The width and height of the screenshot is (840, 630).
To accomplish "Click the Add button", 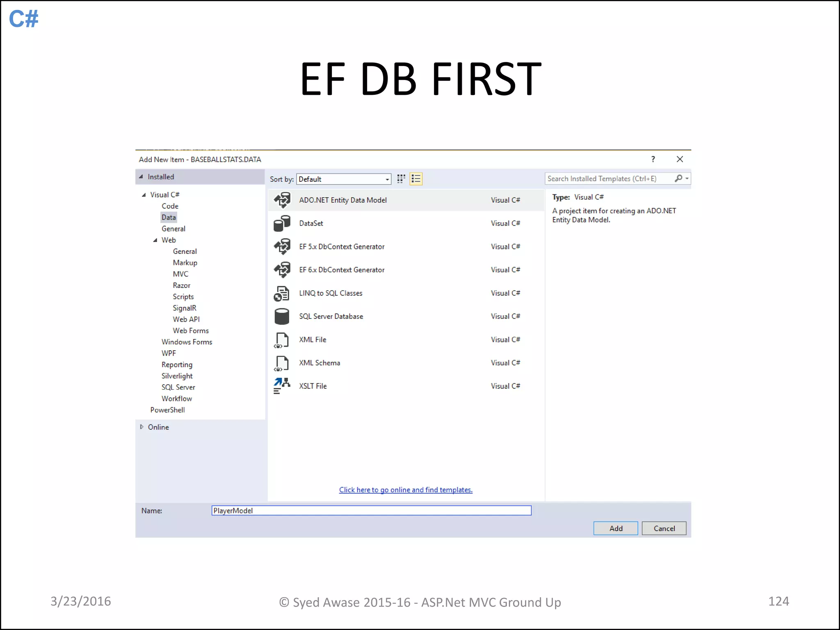I will pos(616,528).
